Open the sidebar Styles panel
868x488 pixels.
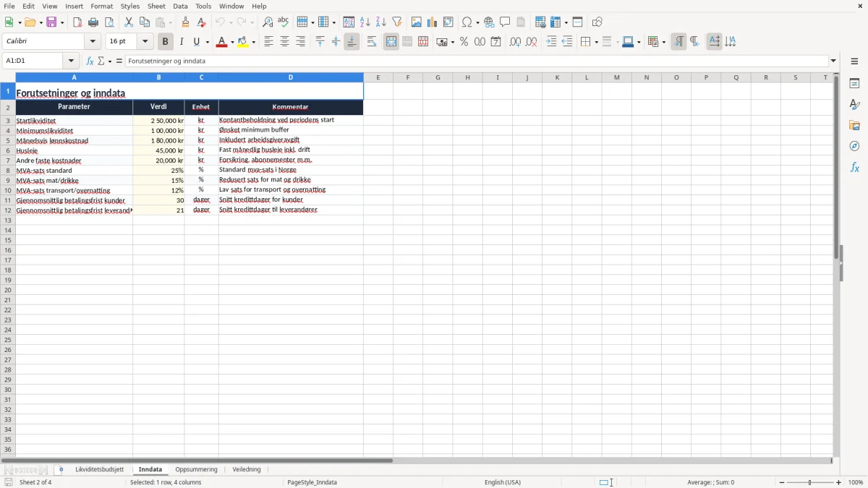coord(854,104)
